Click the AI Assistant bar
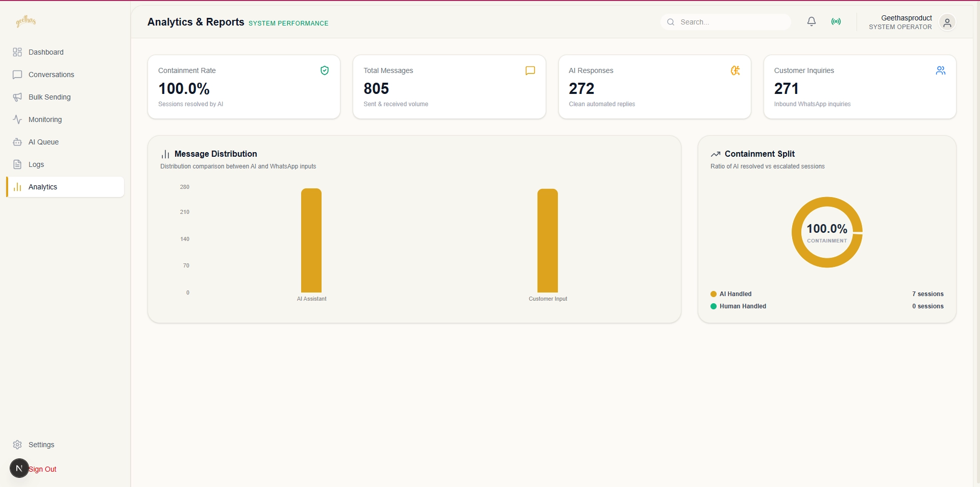The image size is (980, 487). 311,240
